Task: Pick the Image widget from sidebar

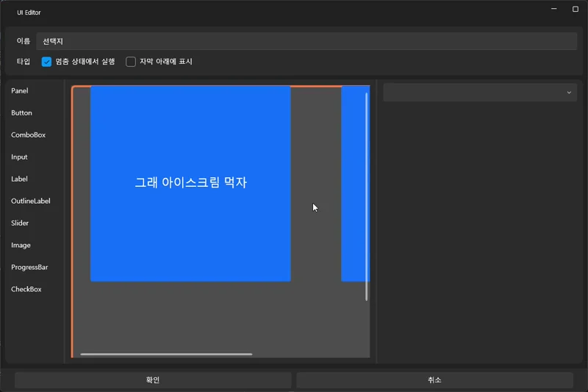Action: pos(21,245)
